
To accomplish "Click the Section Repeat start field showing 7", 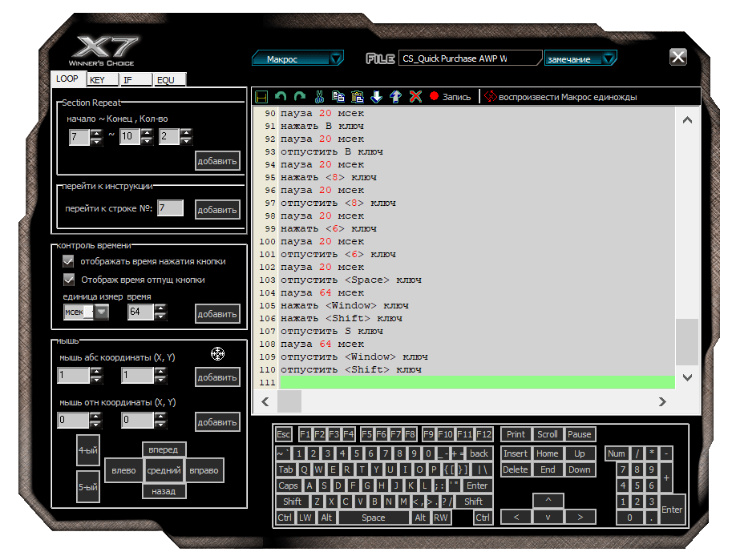I will tap(79, 137).
